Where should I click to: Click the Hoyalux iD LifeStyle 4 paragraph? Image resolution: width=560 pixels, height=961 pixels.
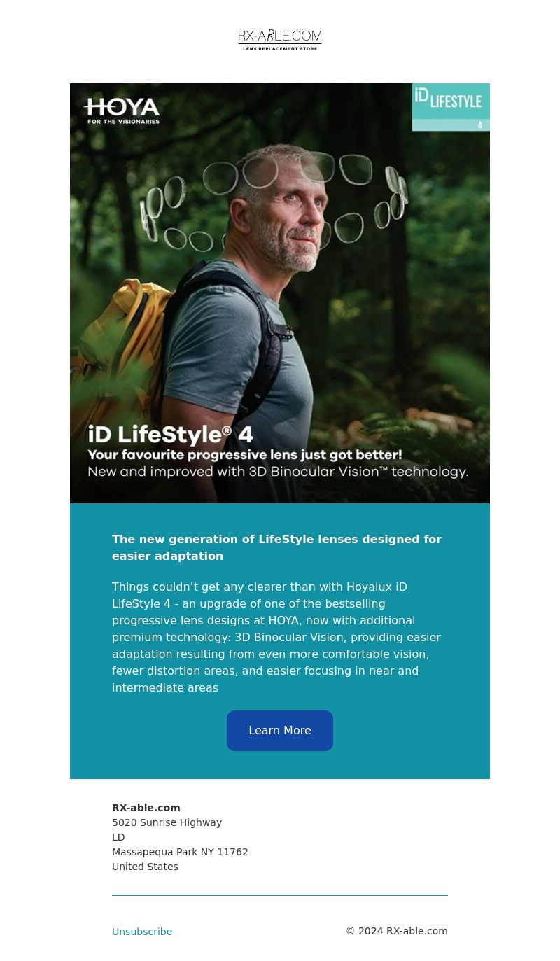pyautogui.click(x=276, y=637)
